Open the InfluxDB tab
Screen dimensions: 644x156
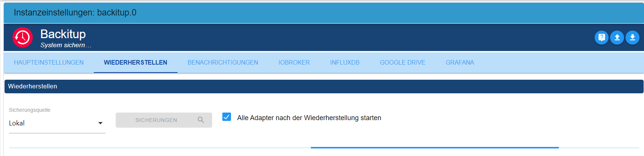pos(345,63)
